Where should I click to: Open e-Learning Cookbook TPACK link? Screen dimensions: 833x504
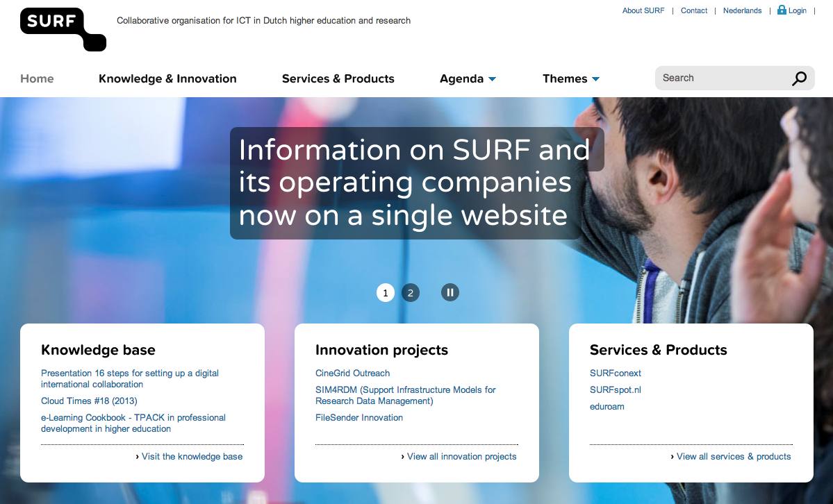[133, 423]
